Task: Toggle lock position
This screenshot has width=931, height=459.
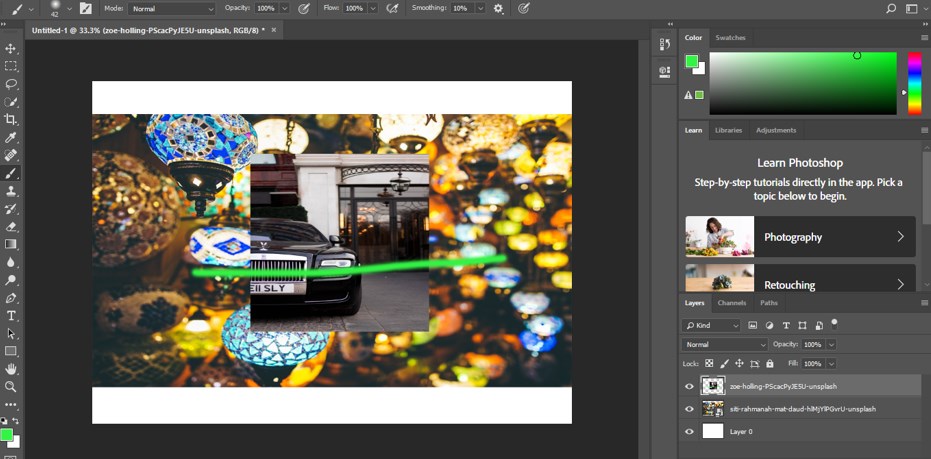Action: pos(739,363)
